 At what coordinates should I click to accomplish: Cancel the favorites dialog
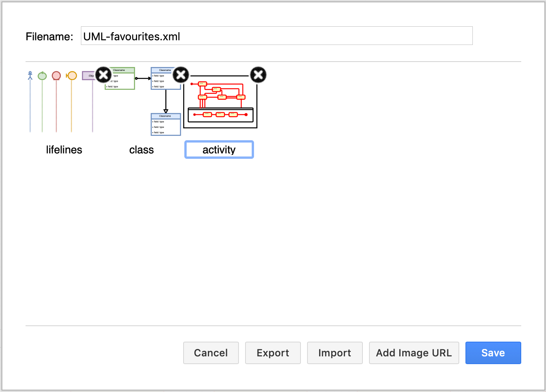coord(211,353)
